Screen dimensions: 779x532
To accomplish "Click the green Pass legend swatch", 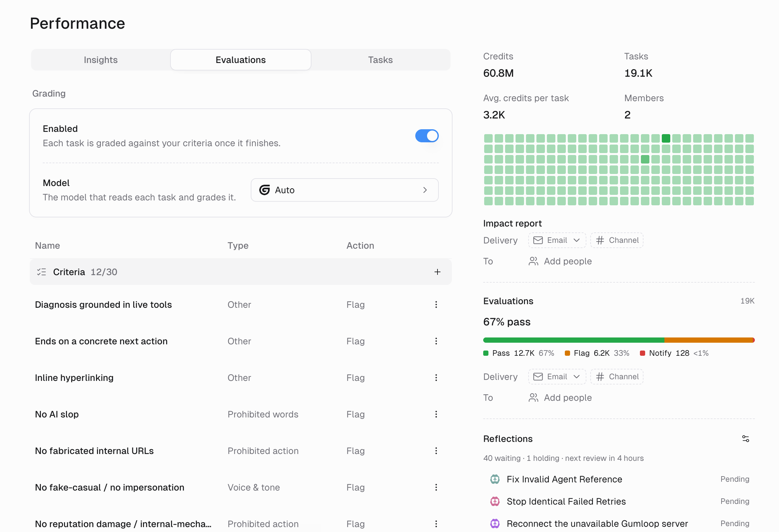I will tap(486, 353).
